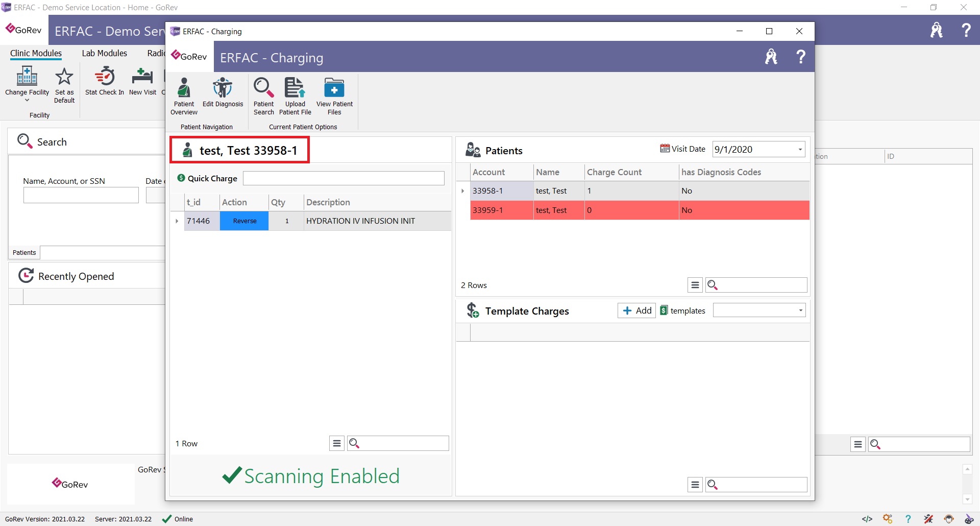The width and height of the screenshot is (980, 526).
Task: Open Patient Search tool
Action: (x=263, y=96)
